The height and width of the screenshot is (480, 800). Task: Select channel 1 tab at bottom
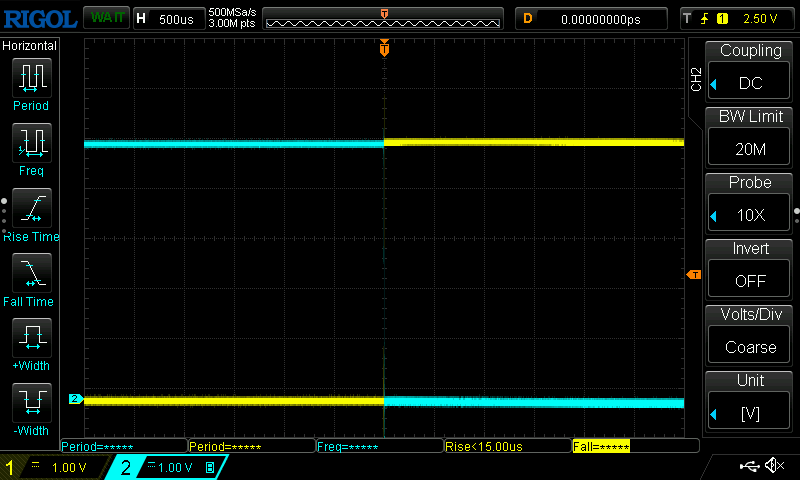[53, 467]
